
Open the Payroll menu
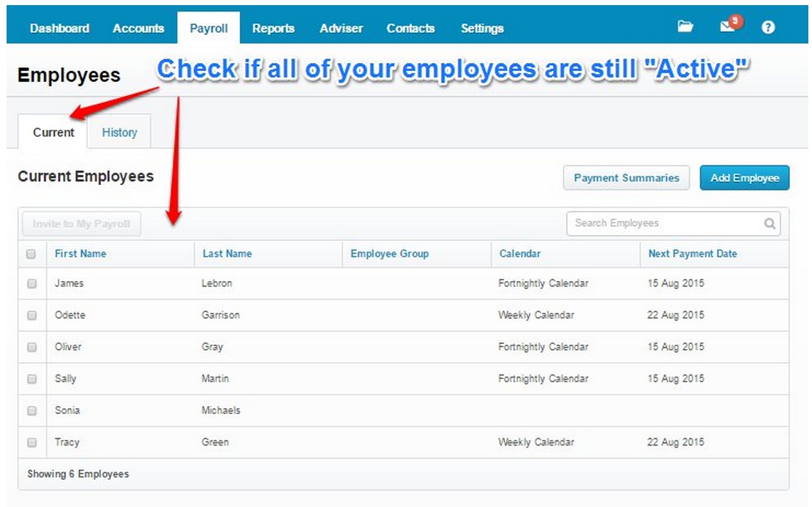point(208,29)
